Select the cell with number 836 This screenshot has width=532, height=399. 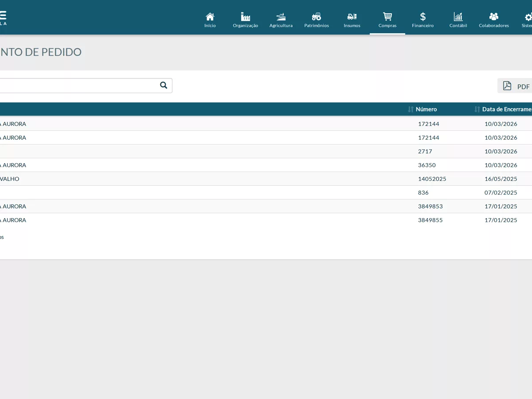click(x=423, y=192)
